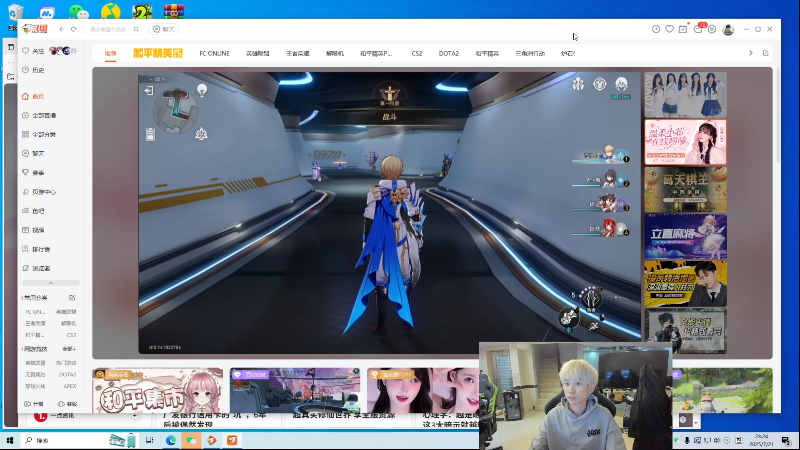This screenshot has width=800, height=450.
Task: Open 全部直播 all live streams in sidebar
Action: click(x=39, y=115)
